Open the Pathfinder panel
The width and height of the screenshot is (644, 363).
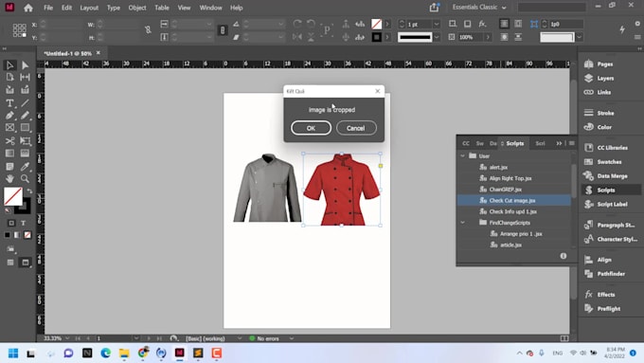(604, 274)
